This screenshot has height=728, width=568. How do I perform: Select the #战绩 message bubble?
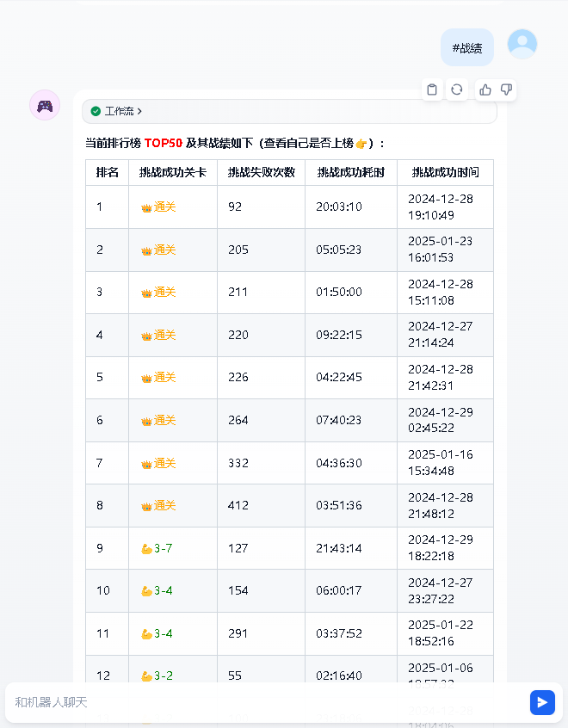467,48
